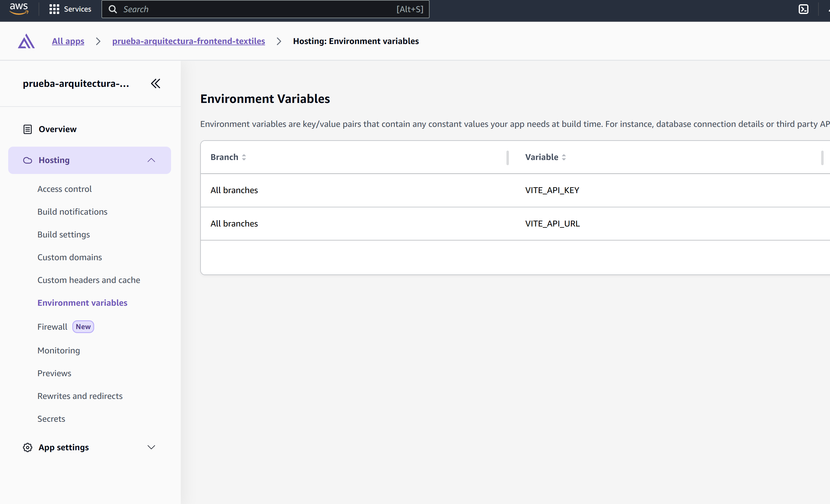Screen dimensions: 830x504
Task: Sort table by Branch column header
Action: [224, 157]
